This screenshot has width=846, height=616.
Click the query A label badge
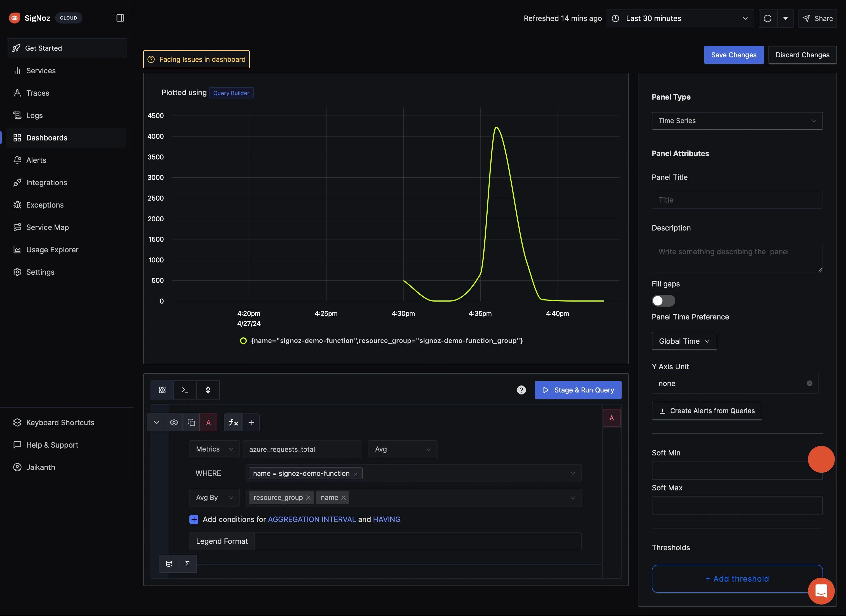(208, 422)
